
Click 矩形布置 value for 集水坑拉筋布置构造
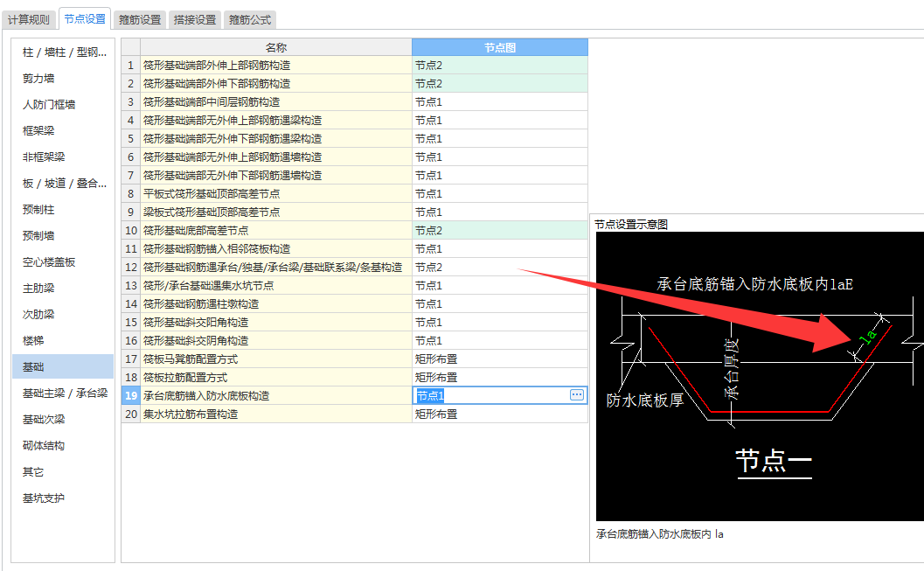500,414
